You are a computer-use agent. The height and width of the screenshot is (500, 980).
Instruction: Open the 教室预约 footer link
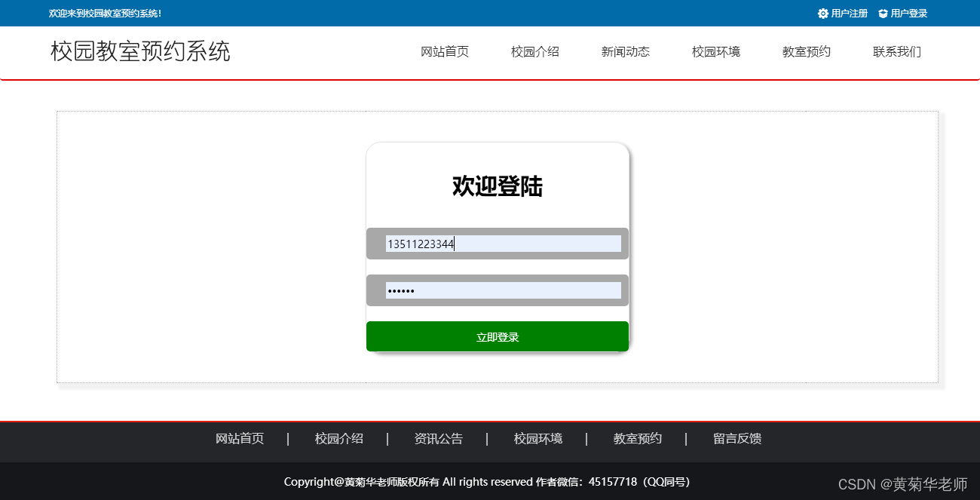pos(637,438)
